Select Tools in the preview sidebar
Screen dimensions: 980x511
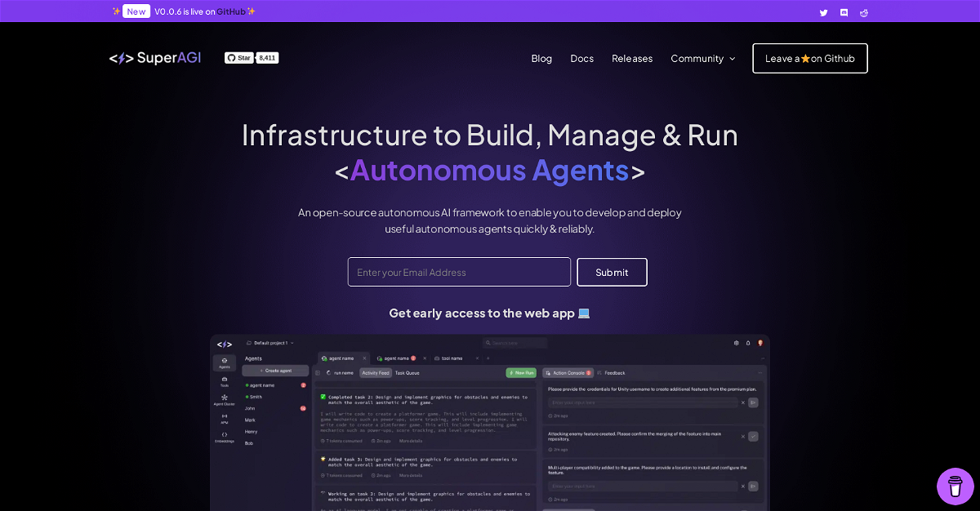tap(225, 381)
